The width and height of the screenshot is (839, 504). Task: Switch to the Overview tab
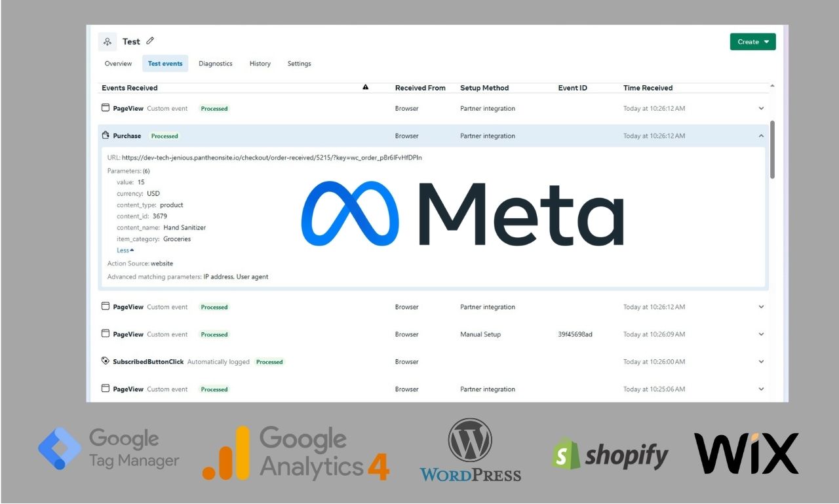pyautogui.click(x=118, y=64)
